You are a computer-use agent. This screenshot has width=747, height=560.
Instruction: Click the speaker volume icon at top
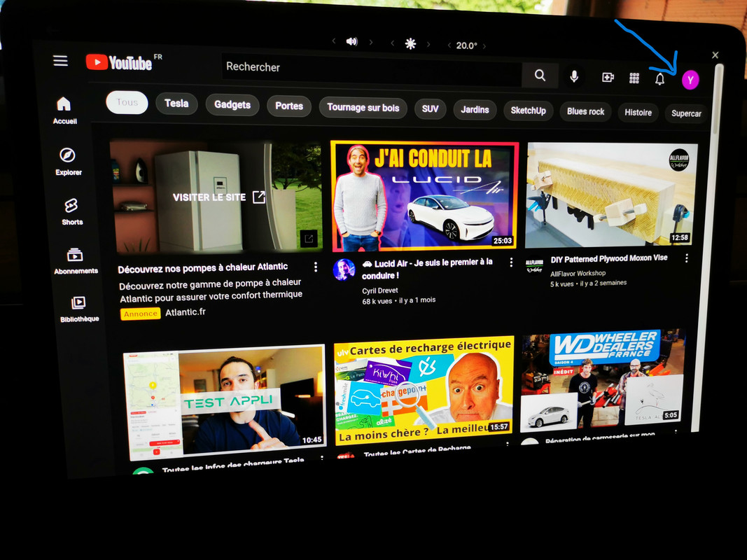click(x=351, y=41)
